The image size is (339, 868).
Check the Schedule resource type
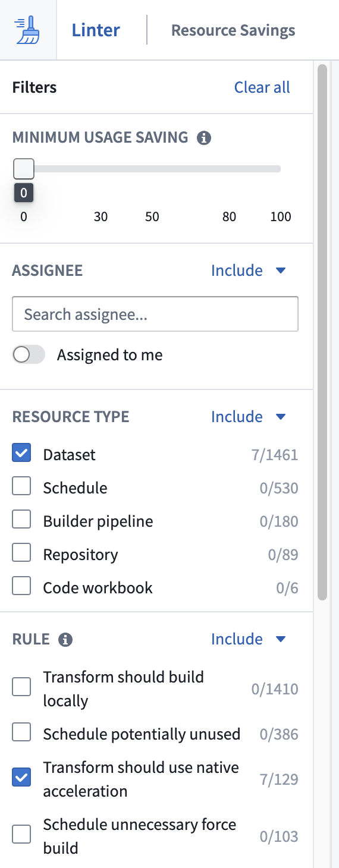(x=22, y=488)
